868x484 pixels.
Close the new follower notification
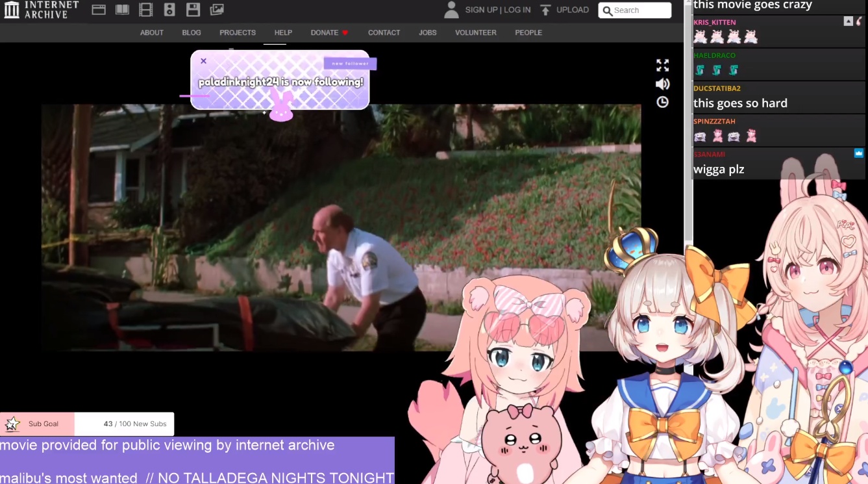[x=203, y=61]
